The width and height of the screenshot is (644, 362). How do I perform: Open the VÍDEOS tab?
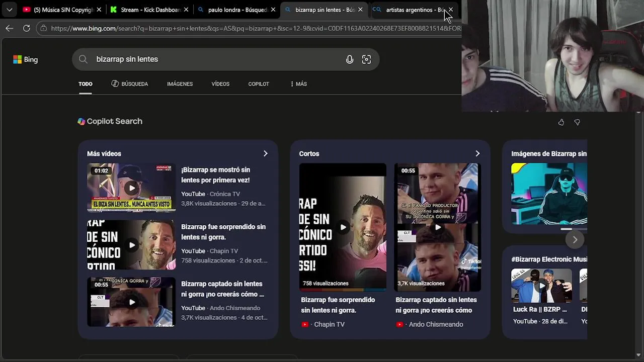click(x=220, y=84)
